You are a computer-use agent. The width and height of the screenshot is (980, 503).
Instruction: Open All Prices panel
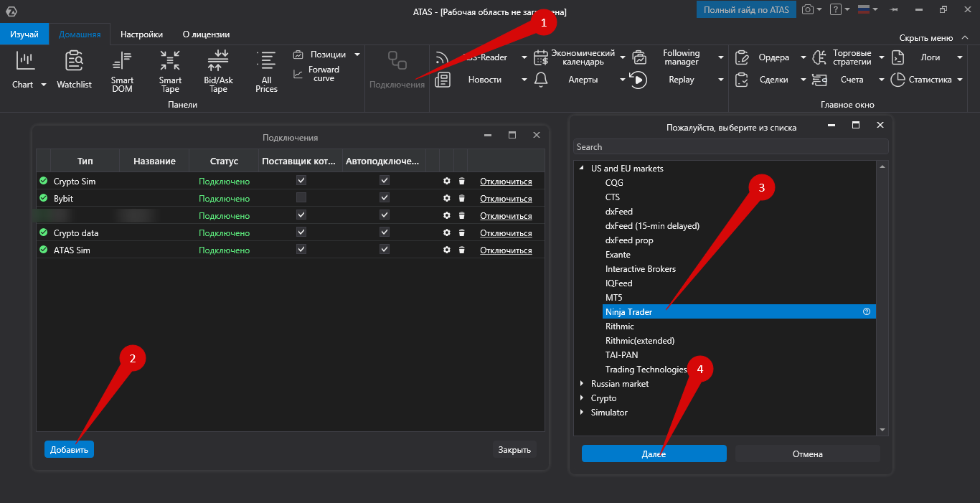click(267, 72)
